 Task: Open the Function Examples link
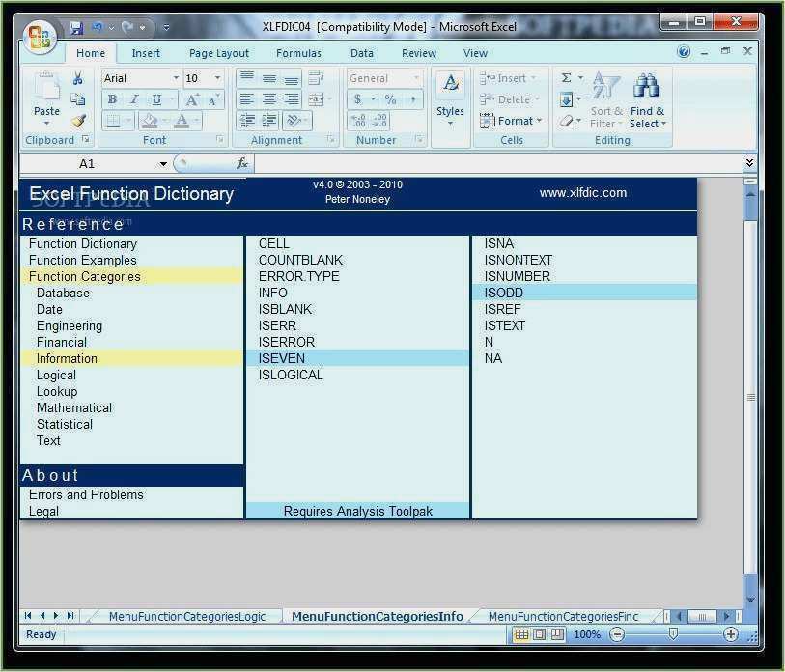click(x=83, y=261)
